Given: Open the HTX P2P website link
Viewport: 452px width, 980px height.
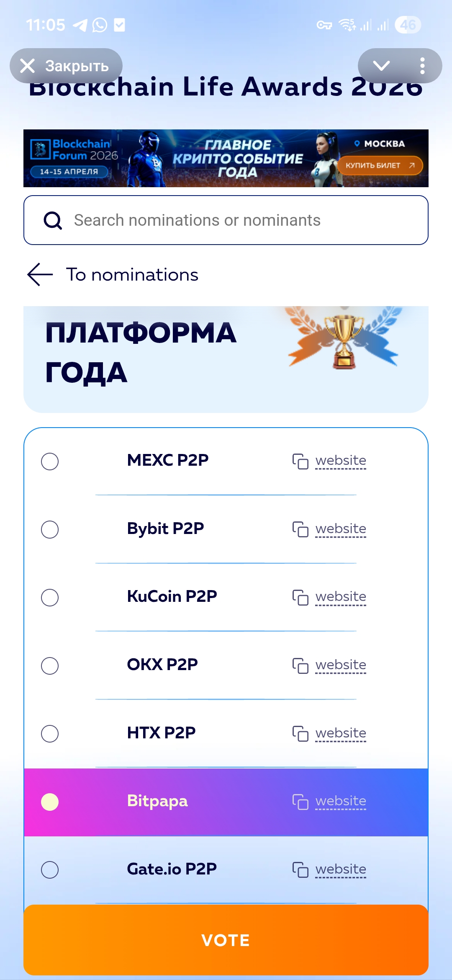Looking at the screenshot, I should pos(341,733).
